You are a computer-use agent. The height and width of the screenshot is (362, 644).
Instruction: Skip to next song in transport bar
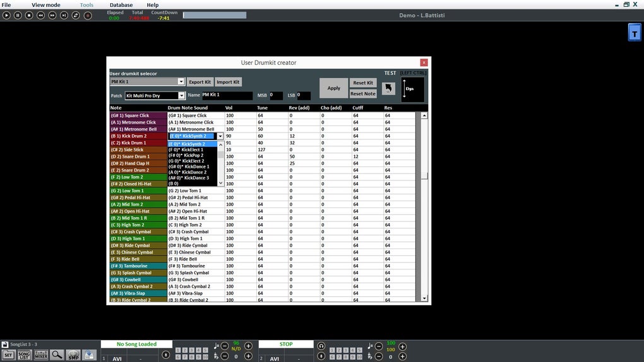(64, 15)
